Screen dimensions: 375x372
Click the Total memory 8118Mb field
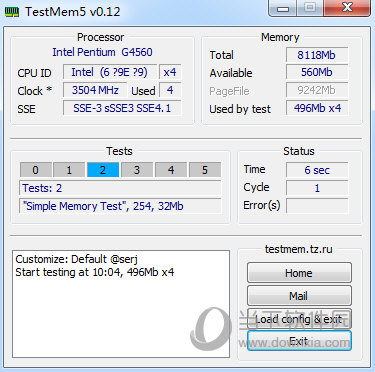[x=317, y=55]
